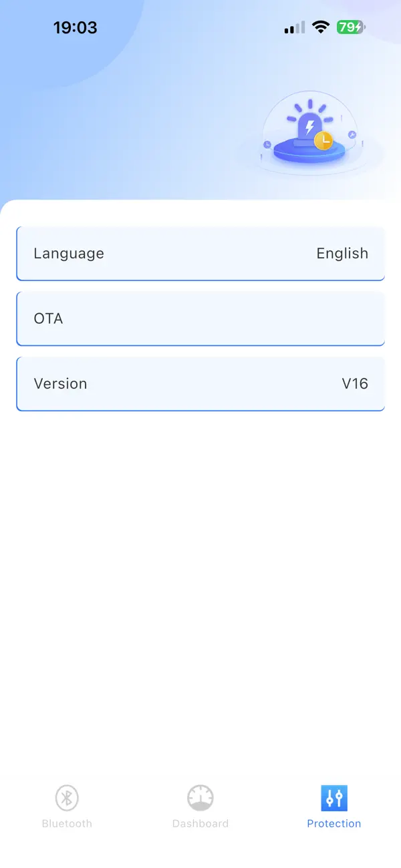Viewport: 401px width, 868px height.
Task: Expand the Version details row
Action: tap(200, 383)
